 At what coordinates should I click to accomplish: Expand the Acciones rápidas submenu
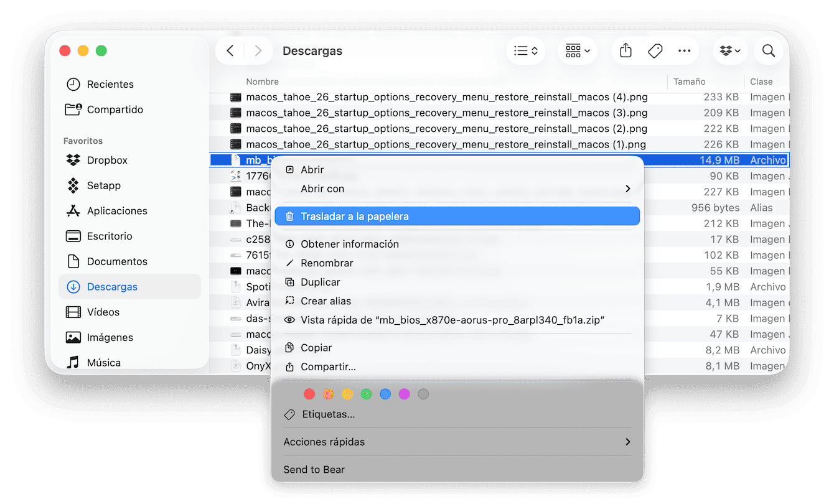[457, 442]
